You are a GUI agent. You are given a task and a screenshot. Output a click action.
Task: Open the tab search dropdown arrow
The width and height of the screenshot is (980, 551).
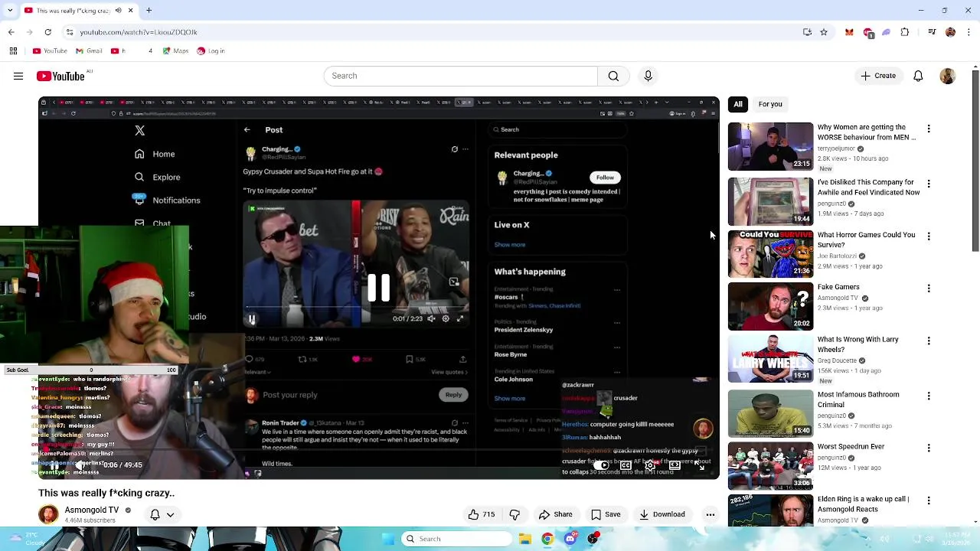click(x=10, y=11)
